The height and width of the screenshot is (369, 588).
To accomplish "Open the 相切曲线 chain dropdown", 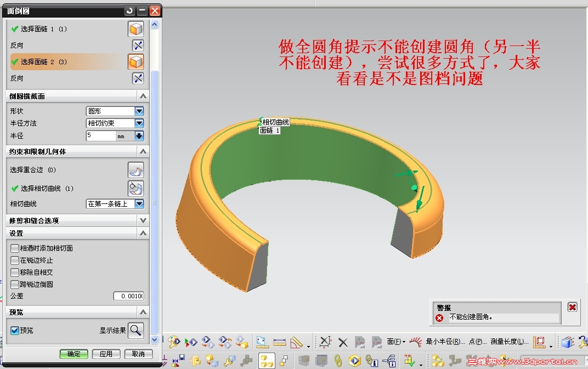I will 139,203.
